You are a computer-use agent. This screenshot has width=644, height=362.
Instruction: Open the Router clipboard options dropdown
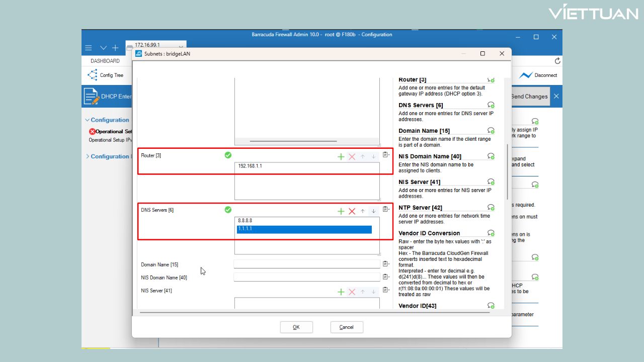click(x=386, y=155)
